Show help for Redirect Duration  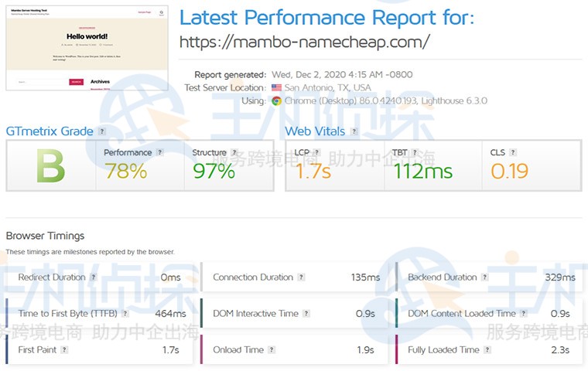tap(94, 277)
